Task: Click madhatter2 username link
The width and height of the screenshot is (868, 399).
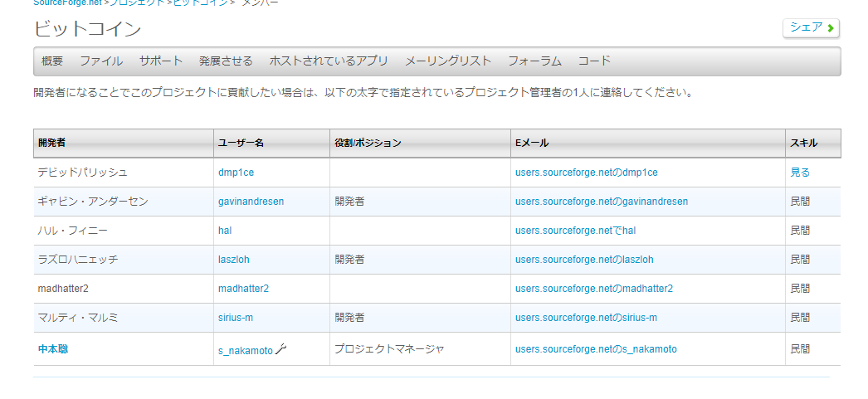Action: pos(244,289)
